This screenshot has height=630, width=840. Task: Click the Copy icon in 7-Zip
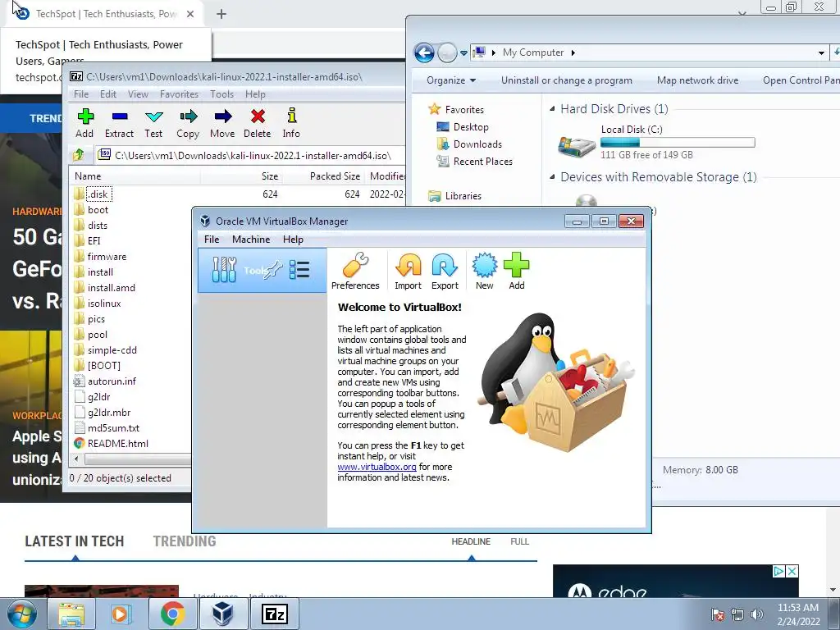pyautogui.click(x=188, y=116)
